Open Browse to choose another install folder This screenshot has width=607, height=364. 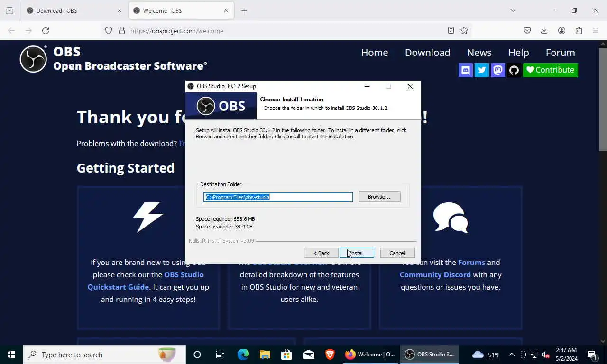pyautogui.click(x=379, y=197)
